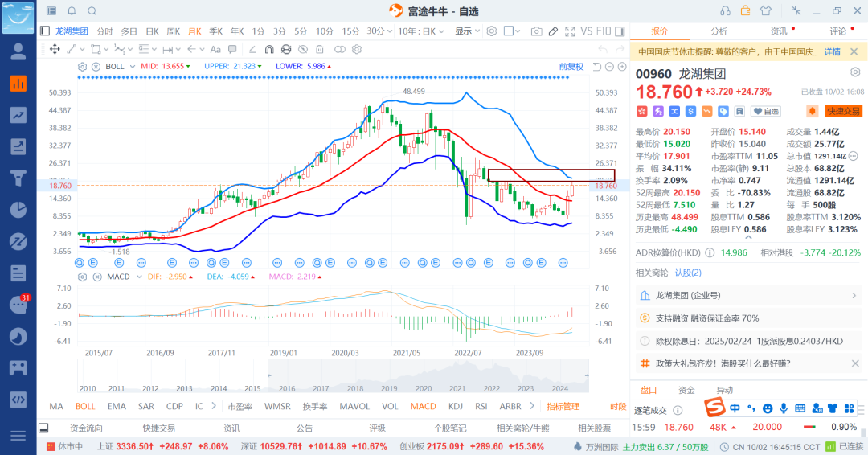Screen dimensions: 868x455
Task: Select the KDJ sub indicator
Action: 456,406
